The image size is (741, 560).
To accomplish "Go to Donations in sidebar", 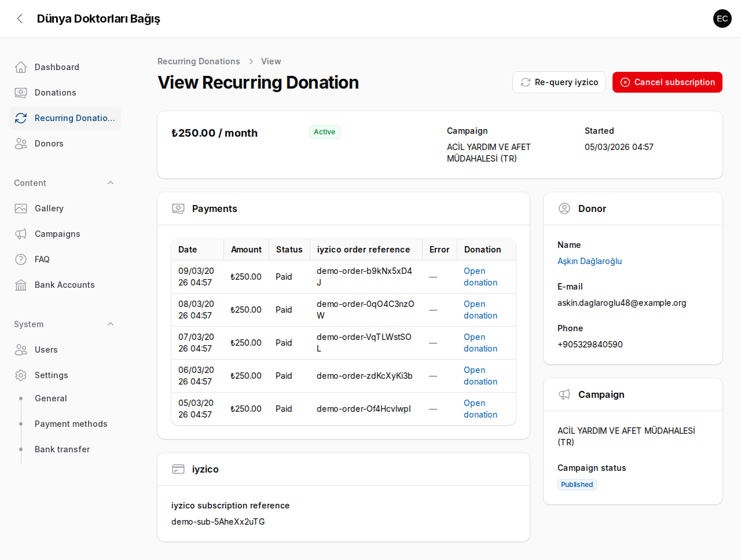I will [x=65, y=93].
